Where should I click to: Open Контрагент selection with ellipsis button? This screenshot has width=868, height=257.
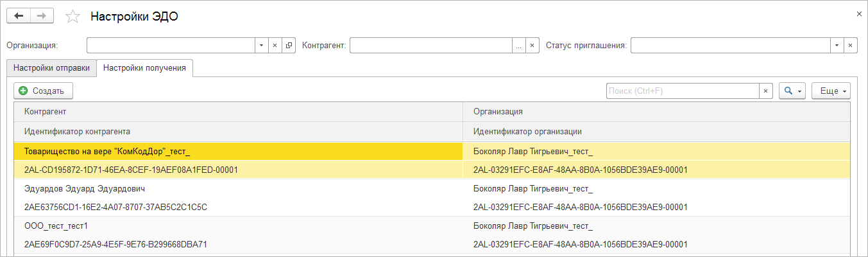[x=518, y=46]
